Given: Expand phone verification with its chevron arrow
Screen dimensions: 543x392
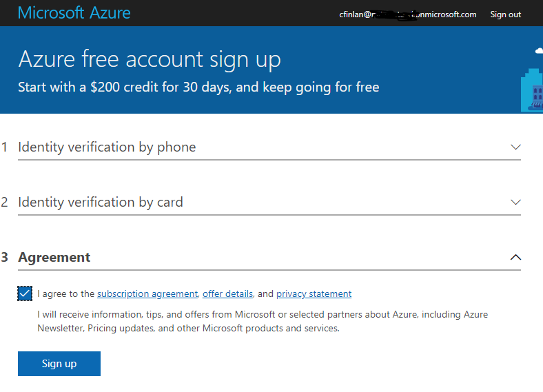Looking at the screenshot, I should point(515,147).
